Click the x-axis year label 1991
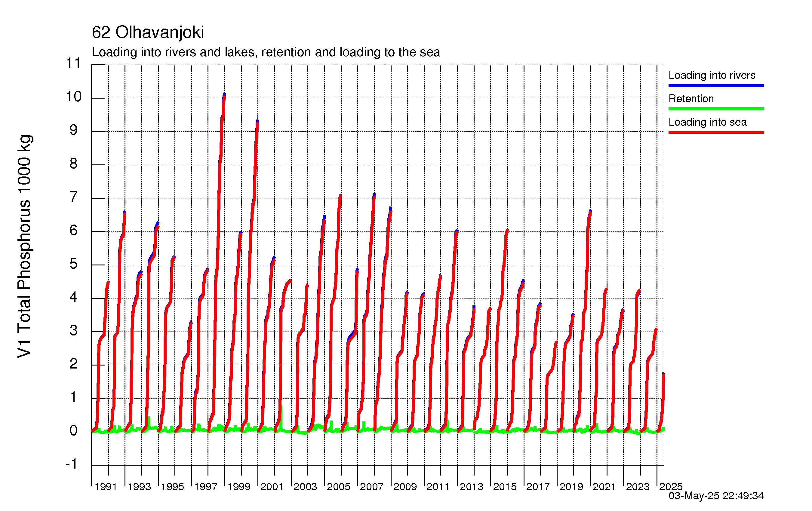The width and height of the screenshot is (812, 511). [106, 487]
